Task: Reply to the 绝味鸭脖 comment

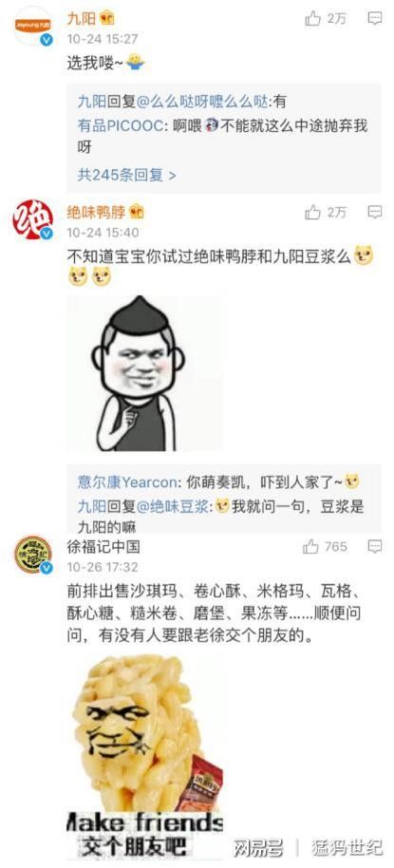Action: click(375, 212)
